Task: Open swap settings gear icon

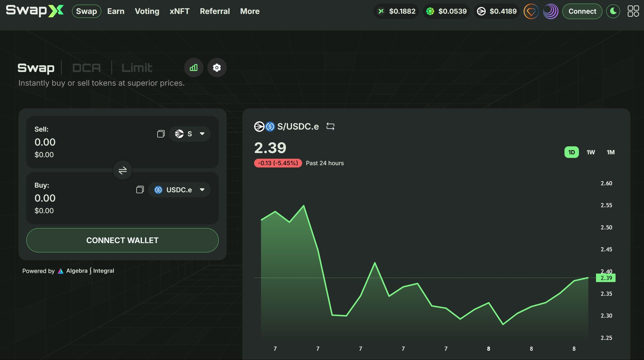Action: click(x=217, y=68)
